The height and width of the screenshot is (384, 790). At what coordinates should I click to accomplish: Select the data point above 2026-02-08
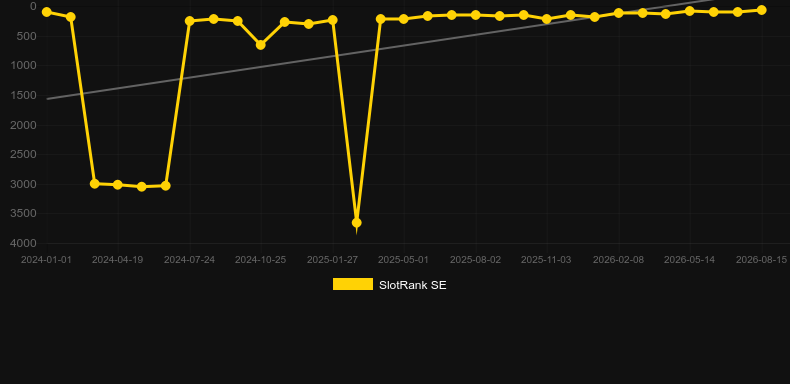click(619, 13)
